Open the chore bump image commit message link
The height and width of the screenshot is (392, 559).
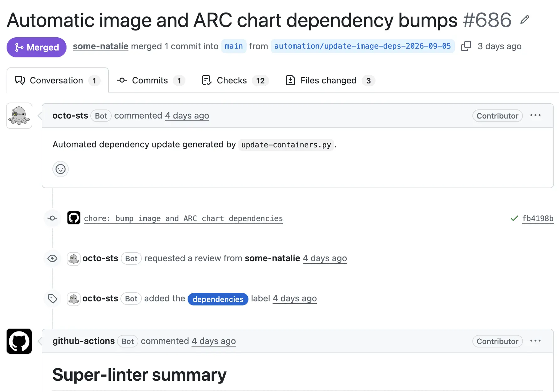[x=184, y=219]
